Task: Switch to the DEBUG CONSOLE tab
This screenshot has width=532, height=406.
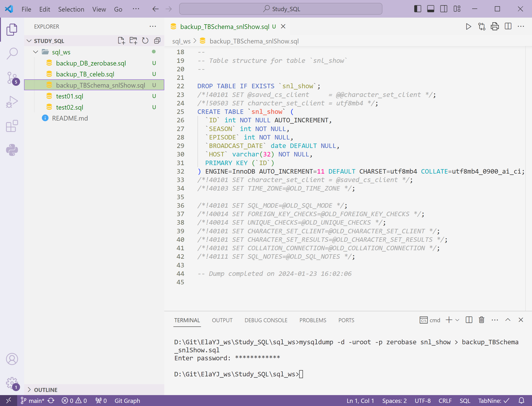Action: coord(266,320)
